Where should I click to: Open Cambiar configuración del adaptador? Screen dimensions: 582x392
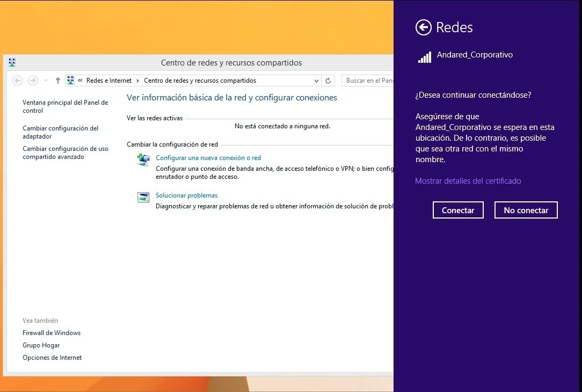coord(61,132)
